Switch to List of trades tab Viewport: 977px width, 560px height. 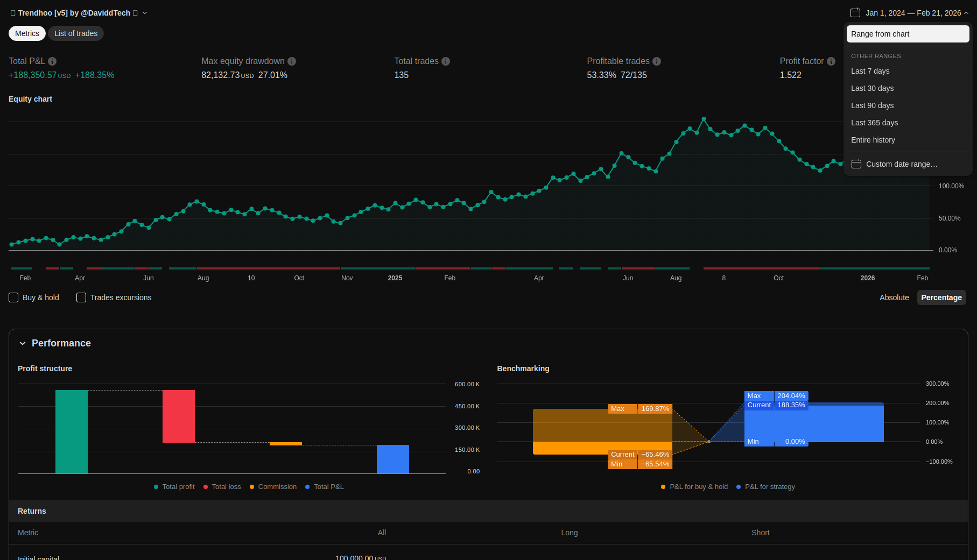(x=76, y=33)
